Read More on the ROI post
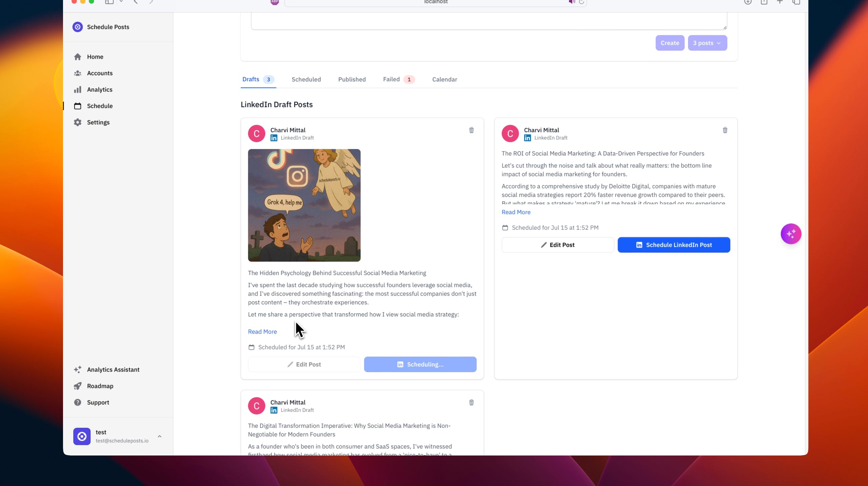The width and height of the screenshot is (868, 486). point(516,212)
